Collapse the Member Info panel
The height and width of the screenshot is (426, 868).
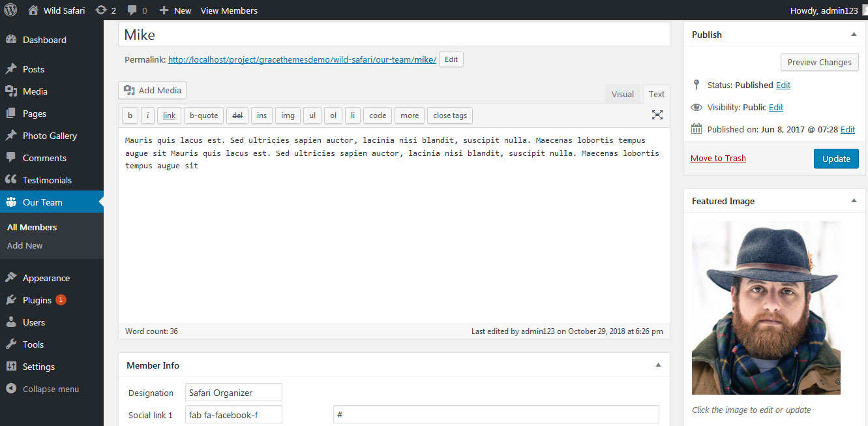(x=658, y=365)
